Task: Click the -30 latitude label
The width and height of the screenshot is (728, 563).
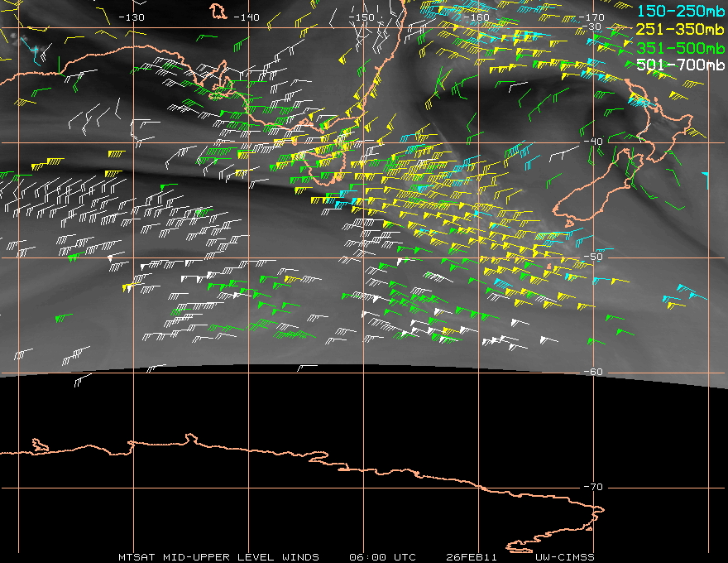Action: pos(595,27)
